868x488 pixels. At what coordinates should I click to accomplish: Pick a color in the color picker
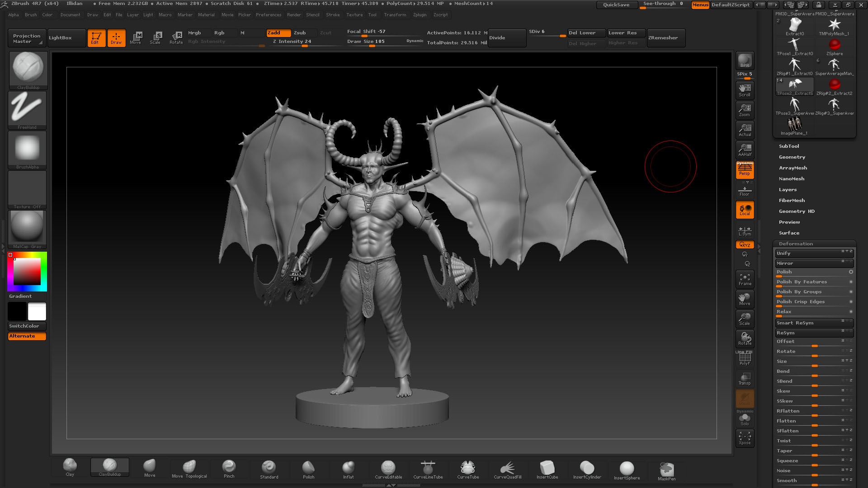(27, 271)
